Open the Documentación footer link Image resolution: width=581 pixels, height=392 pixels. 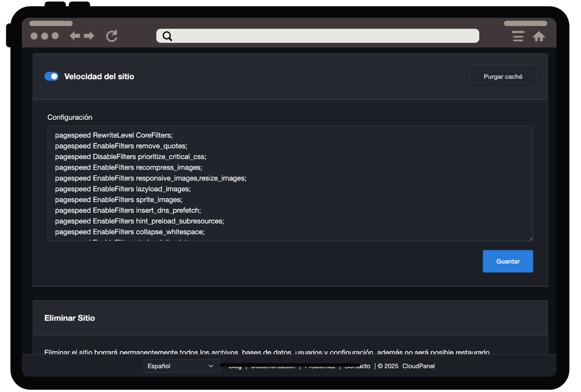(273, 367)
